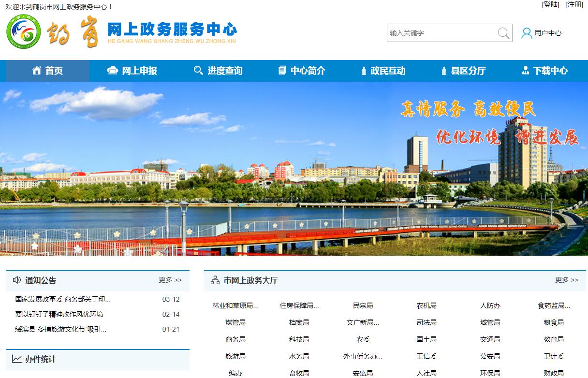
Task: Click the 登陆 link at top right
Action: [x=551, y=5]
